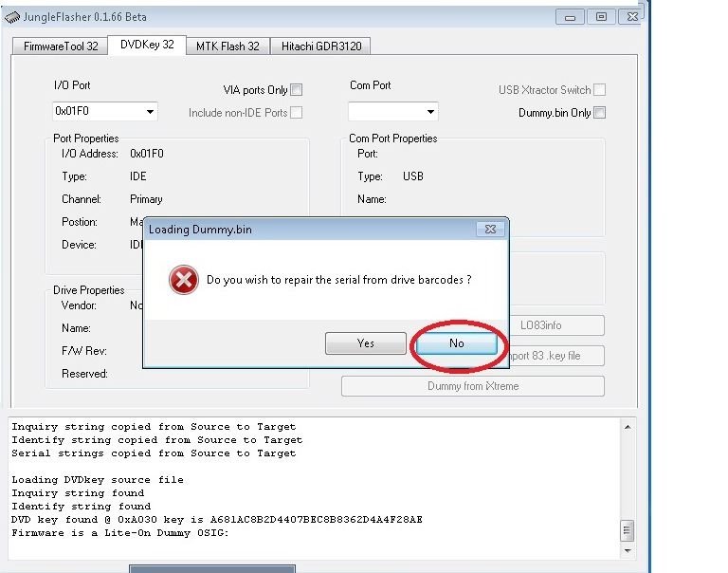Enable the VIA ports Only checkbox

click(297, 90)
